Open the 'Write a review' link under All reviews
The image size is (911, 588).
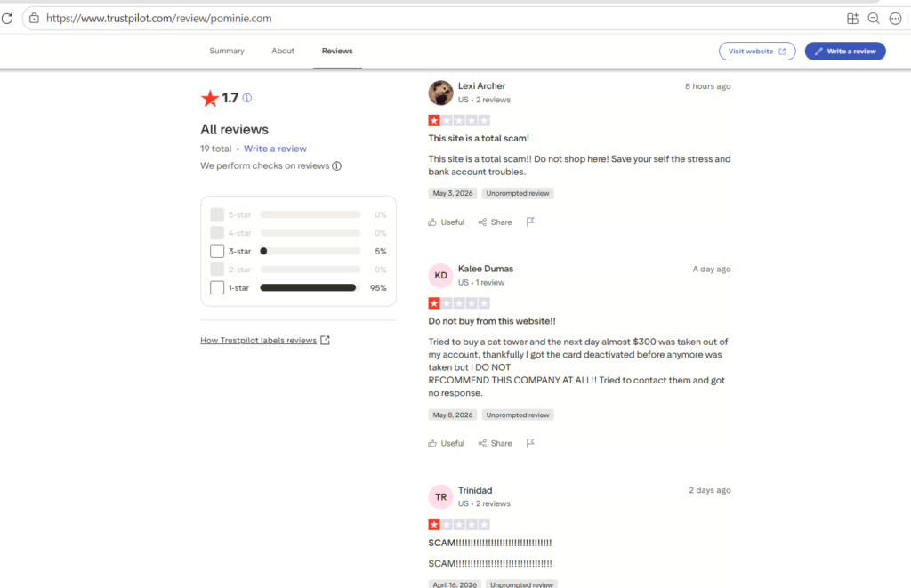[275, 149]
